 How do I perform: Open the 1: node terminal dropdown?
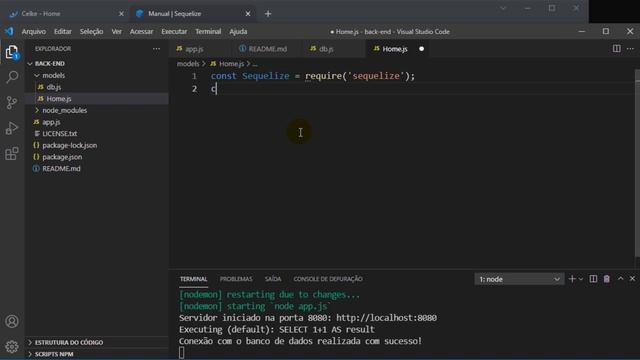coord(519,279)
